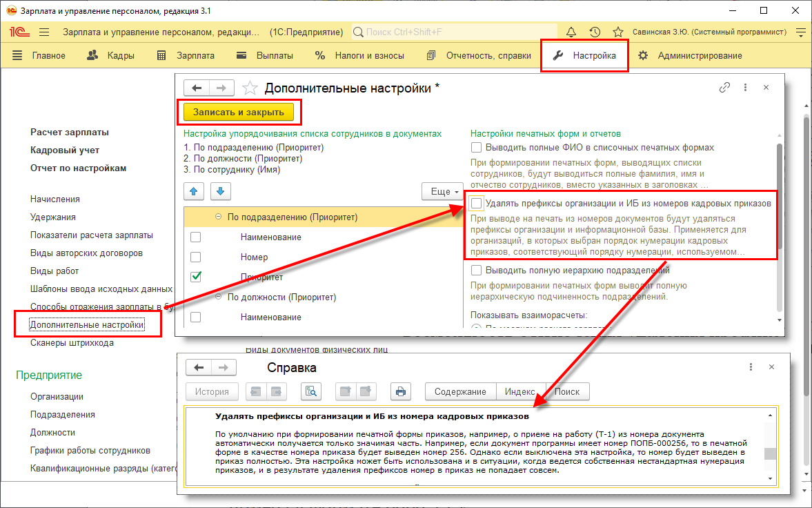Open Графики работы сотрудников link
The height and width of the screenshot is (508, 812).
click(x=90, y=451)
